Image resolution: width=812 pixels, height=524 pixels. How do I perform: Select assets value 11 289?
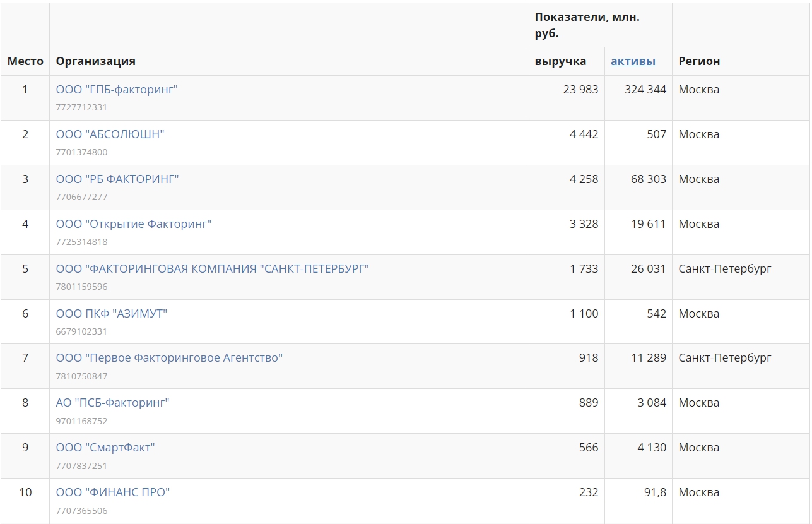649,358
